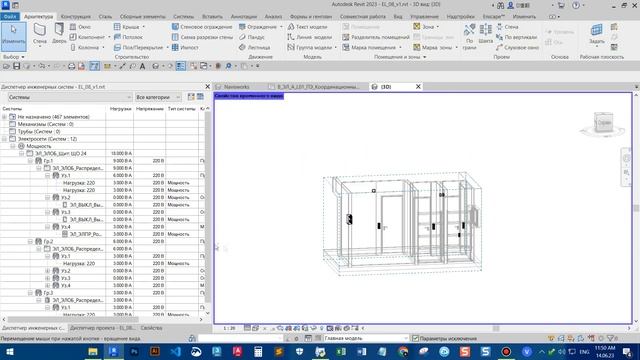This screenshot has width=640, height=360.
Task: Open the Конструкция ribbon tab
Action: point(76,17)
